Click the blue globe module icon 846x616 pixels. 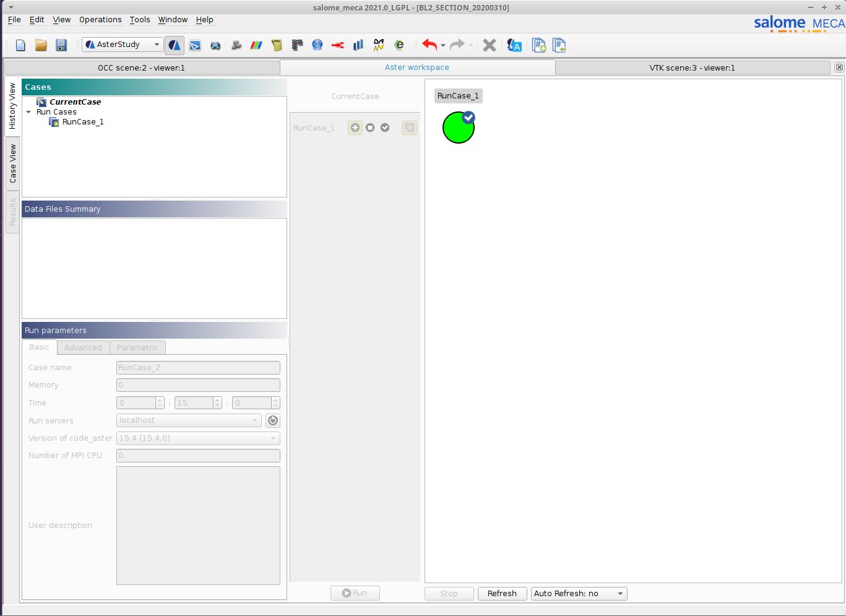point(317,45)
